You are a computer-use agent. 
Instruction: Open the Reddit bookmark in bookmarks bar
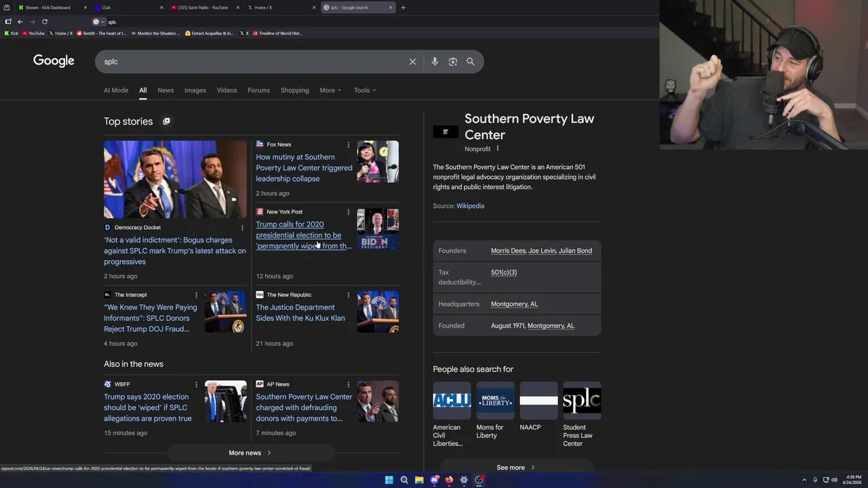pyautogui.click(x=102, y=33)
